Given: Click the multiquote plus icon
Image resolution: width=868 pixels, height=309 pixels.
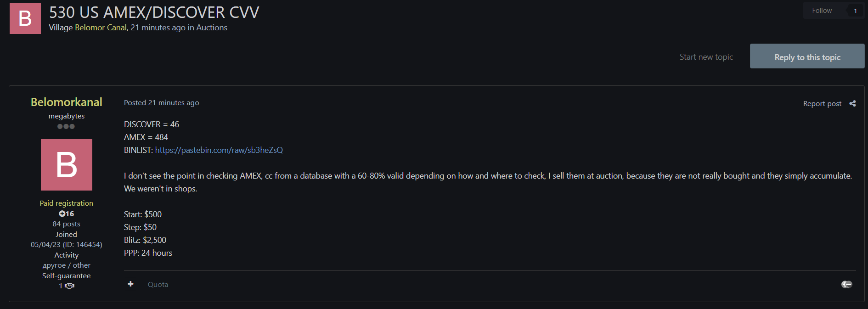Looking at the screenshot, I should tap(130, 284).
